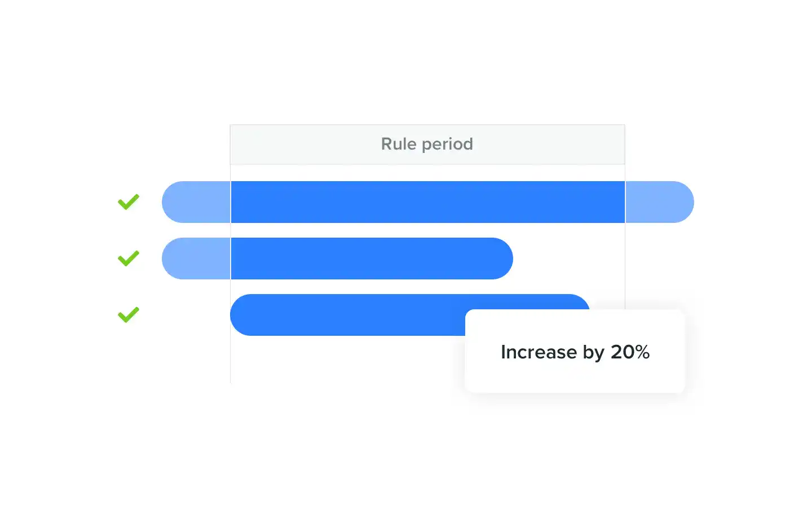The image size is (812, 508).
Task: Click the word Increase in the tooltip
Action: click(x=539, y=352)
